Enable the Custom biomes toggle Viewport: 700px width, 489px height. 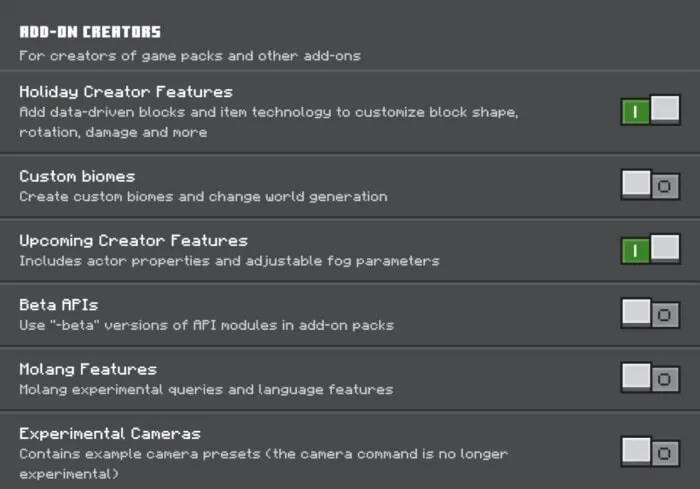[650, 185]
